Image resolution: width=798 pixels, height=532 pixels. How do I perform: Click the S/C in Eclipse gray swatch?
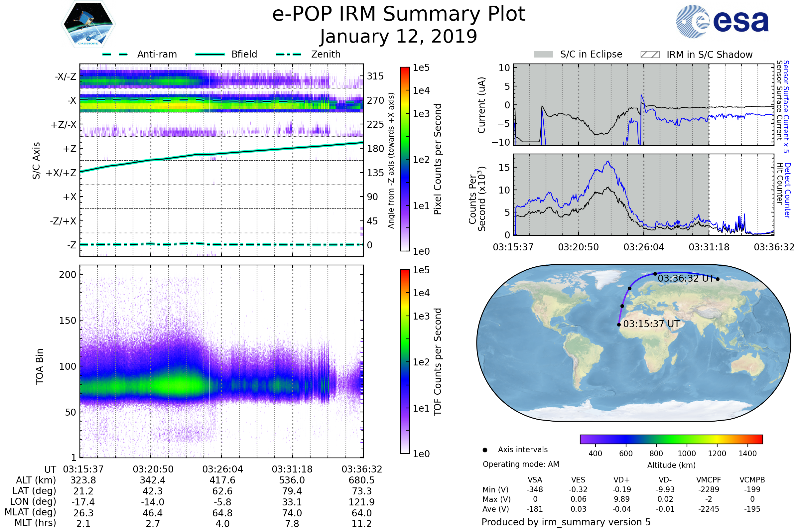click(x=543, y=55)
